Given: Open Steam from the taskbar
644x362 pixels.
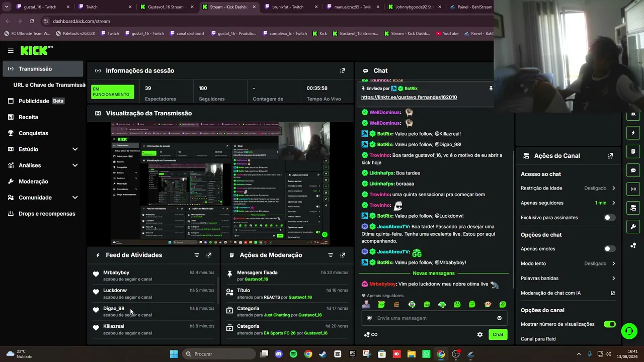Looking at the screenshot, I should 323,354.
